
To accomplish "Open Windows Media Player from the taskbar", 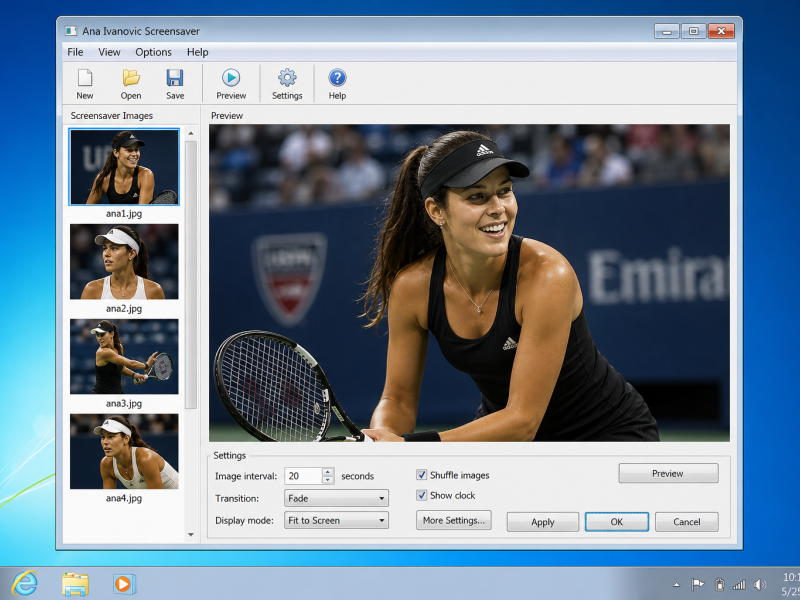I will tap(124, 584).
